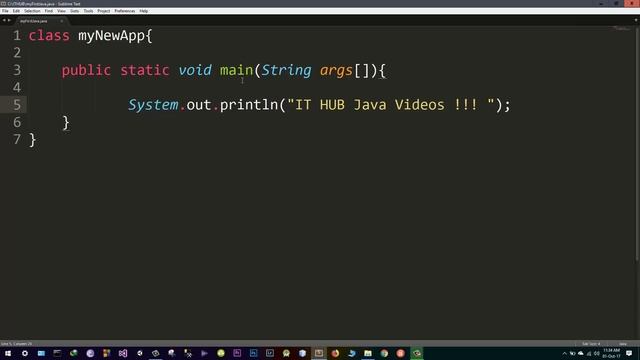Click the closing brace on line 6

66,122
